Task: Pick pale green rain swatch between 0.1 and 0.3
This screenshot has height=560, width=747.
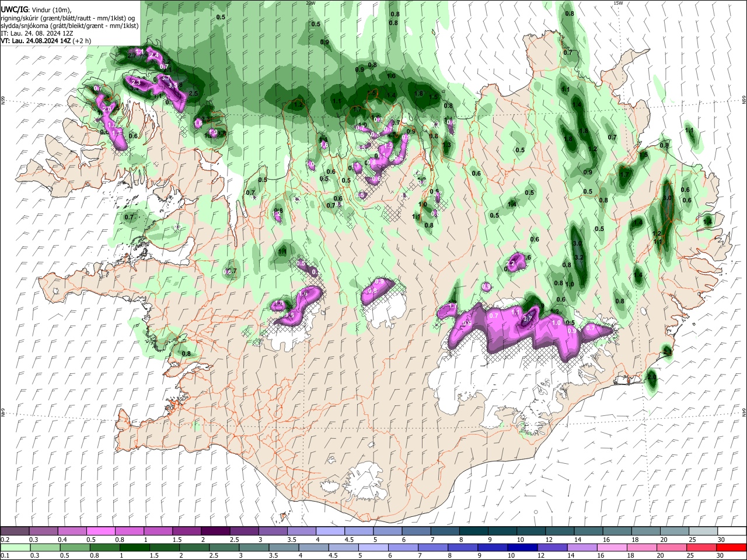Action: pyautogui.click(x=15, y=547)
